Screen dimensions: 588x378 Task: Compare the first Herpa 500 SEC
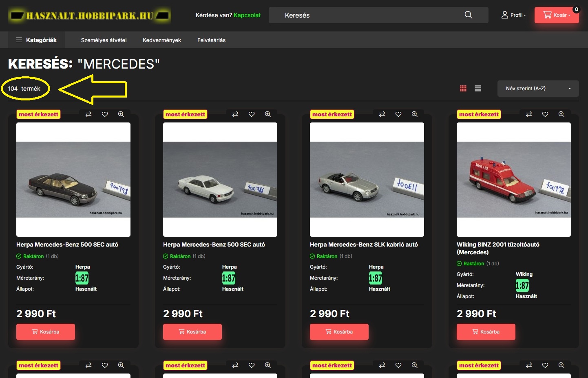(88, 114)
